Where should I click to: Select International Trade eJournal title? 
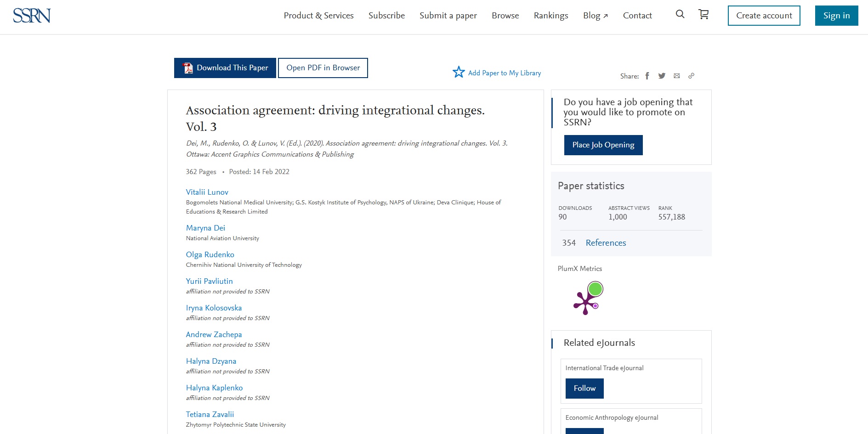(604, 368)
